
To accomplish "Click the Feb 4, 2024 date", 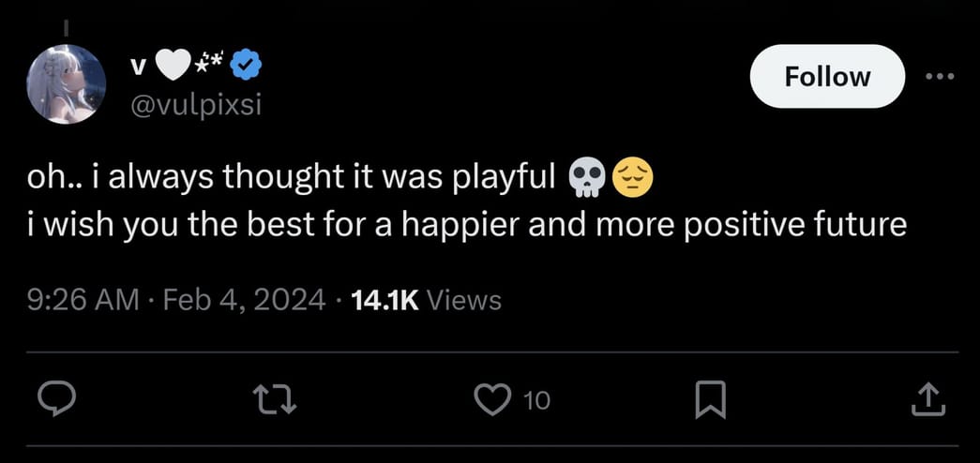I will click(x=240, y=300).
